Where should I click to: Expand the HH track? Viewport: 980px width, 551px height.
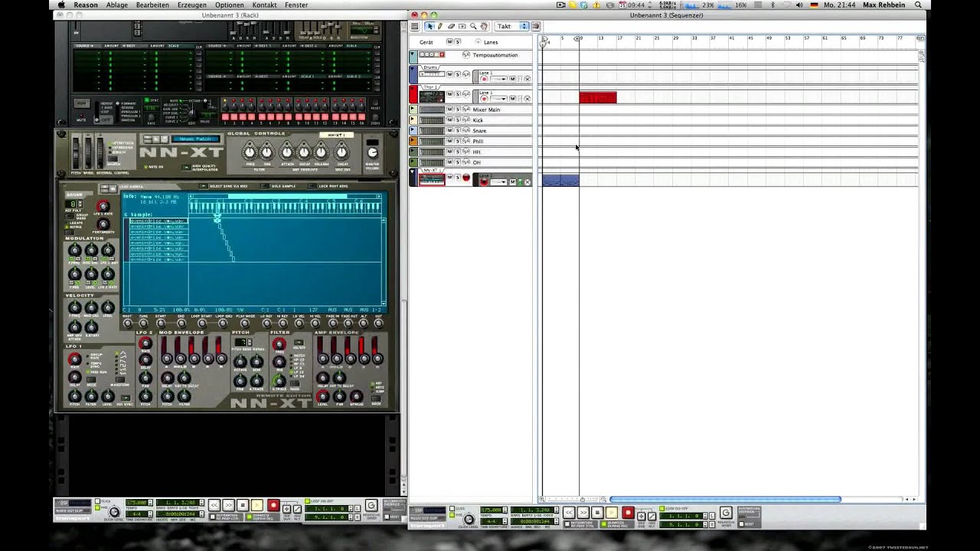(x=413, y=152)
